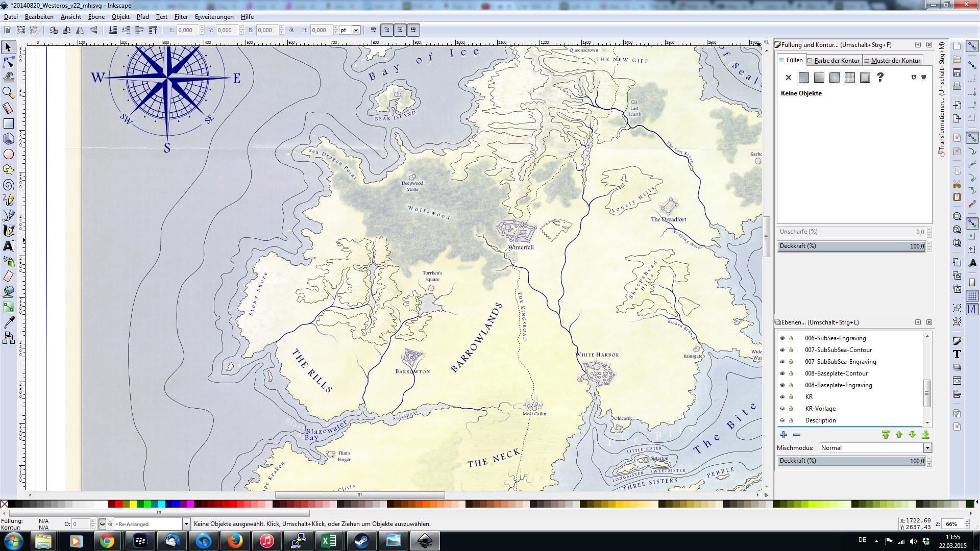This screenshot has width=980, height=551.
Task: Click the green add layer plus icon
Action: click(783, 435)
